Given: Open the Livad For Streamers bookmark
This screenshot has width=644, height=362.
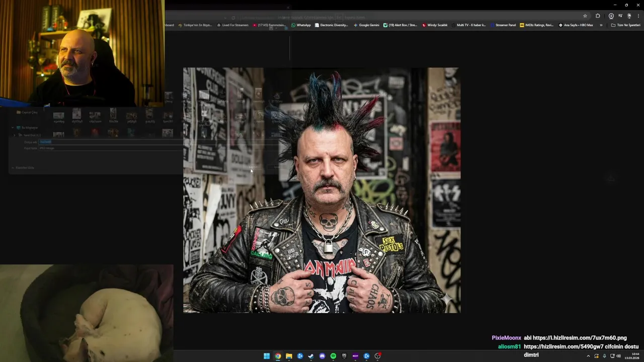Looking at the screenshot, I should click(x=232, y=25).
